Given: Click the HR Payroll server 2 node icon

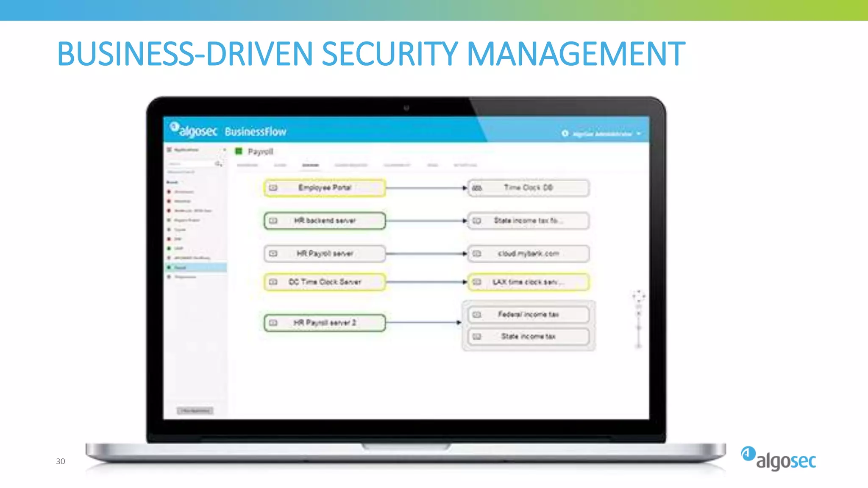Looking at the screenshot, I should [x=273, y=323].
